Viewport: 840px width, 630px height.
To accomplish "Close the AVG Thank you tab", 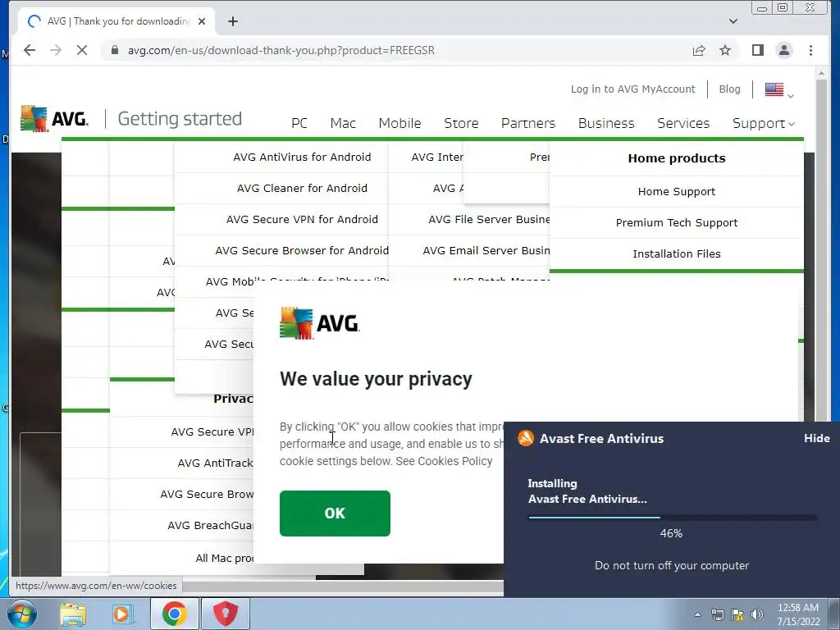I will click(202, 21).
